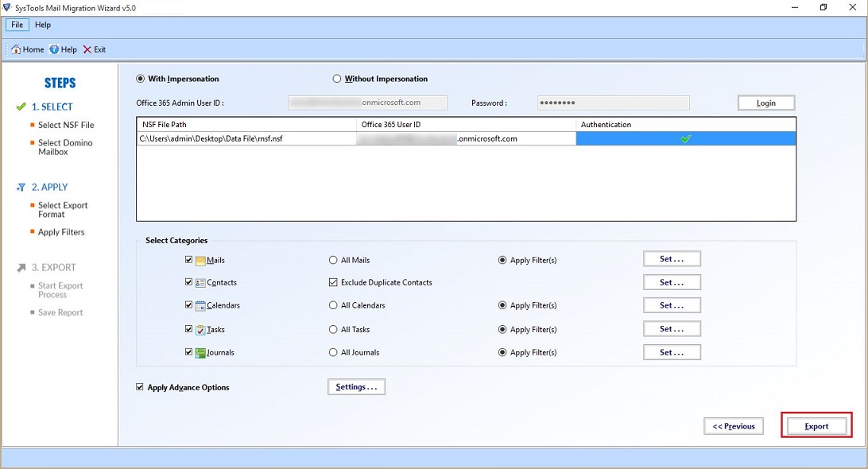Go back with the << Previous button

pyautogui.click(x=734, y=426)
